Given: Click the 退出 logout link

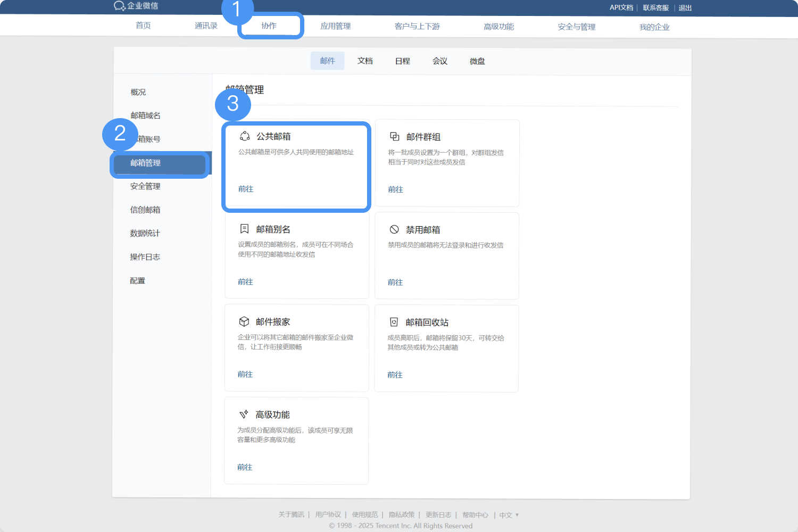Looking at the screenshot, I should [685, 8].
